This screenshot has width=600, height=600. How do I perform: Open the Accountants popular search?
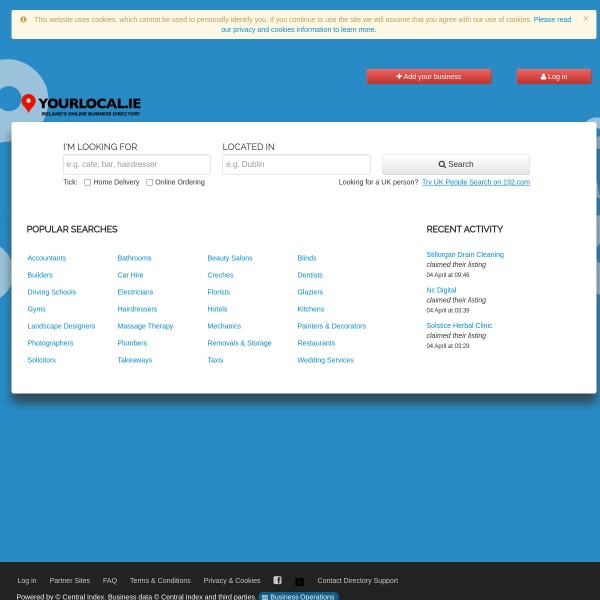(47, 258)
